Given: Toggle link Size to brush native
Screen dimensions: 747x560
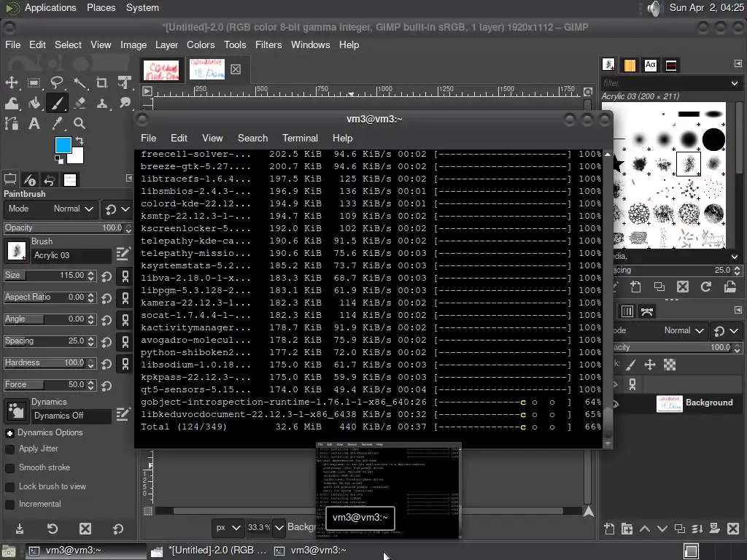Looking at the screenshot, I should [x=125, y=276].
